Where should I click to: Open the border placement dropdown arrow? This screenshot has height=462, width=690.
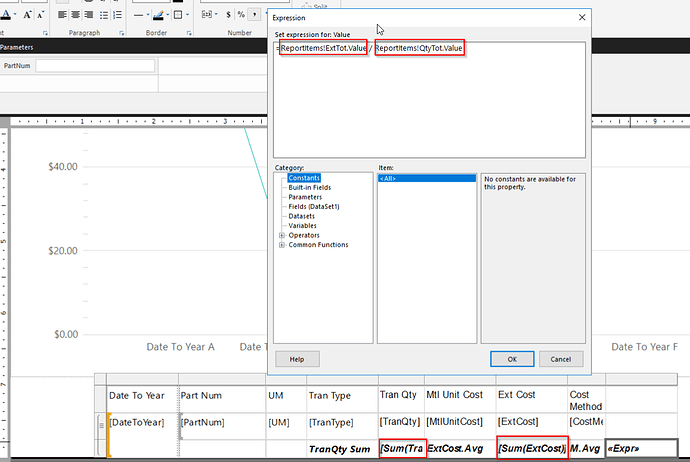pos(187,15)
